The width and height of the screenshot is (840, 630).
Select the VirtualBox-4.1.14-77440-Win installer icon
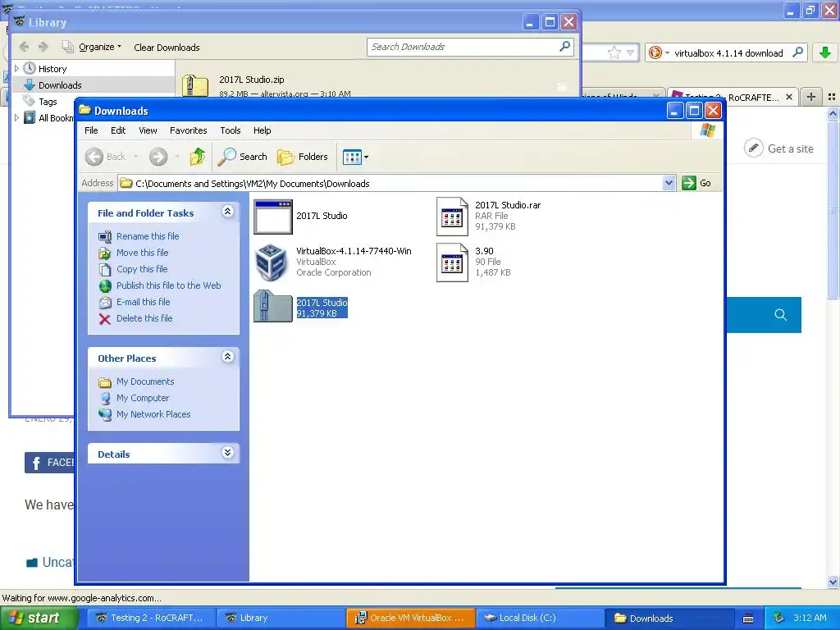click(x=271, y=262)
